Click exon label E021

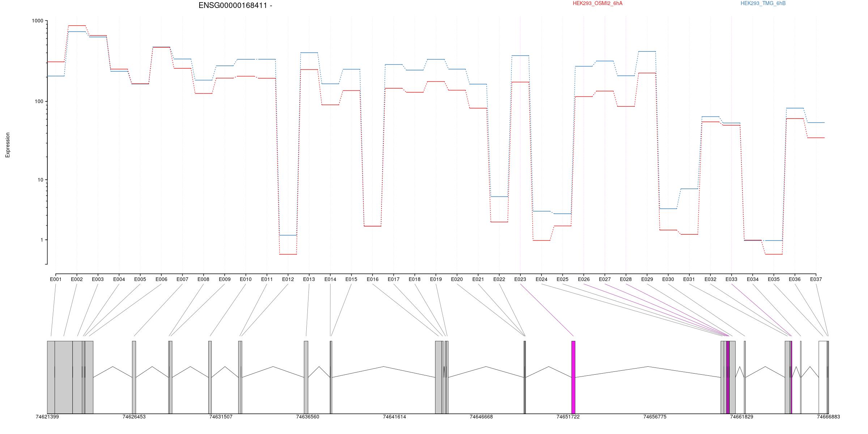tap(478, 279)
